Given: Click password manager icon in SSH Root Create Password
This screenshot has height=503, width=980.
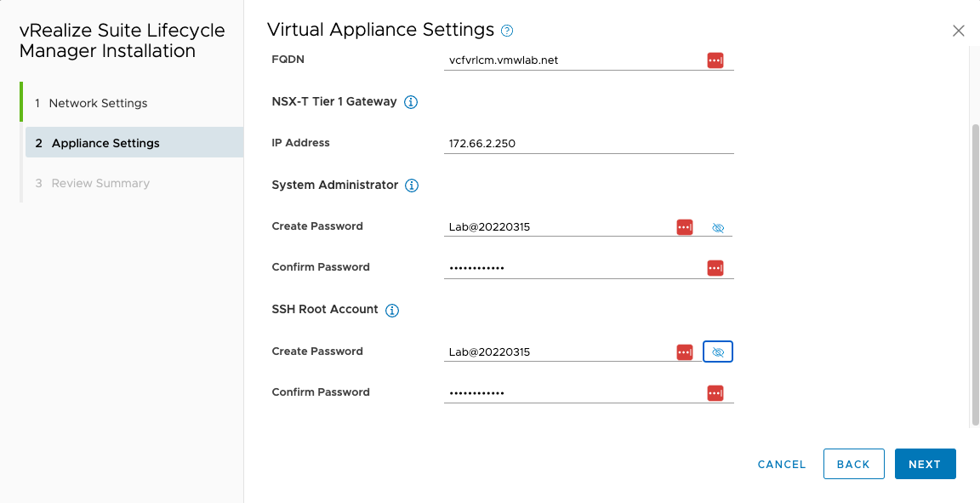Looking at the screenshot, I should coord(685,352).
